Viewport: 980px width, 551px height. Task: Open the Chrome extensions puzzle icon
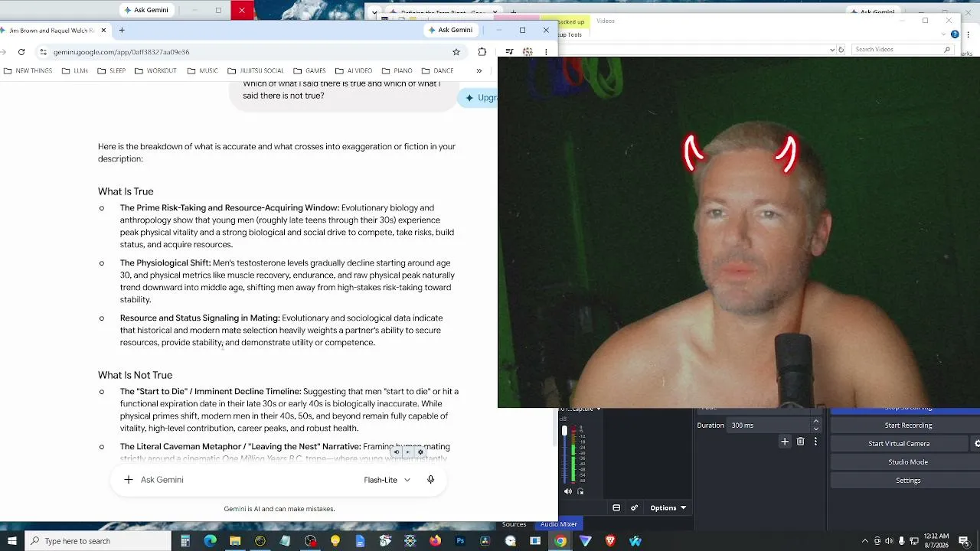click(482, 52)
